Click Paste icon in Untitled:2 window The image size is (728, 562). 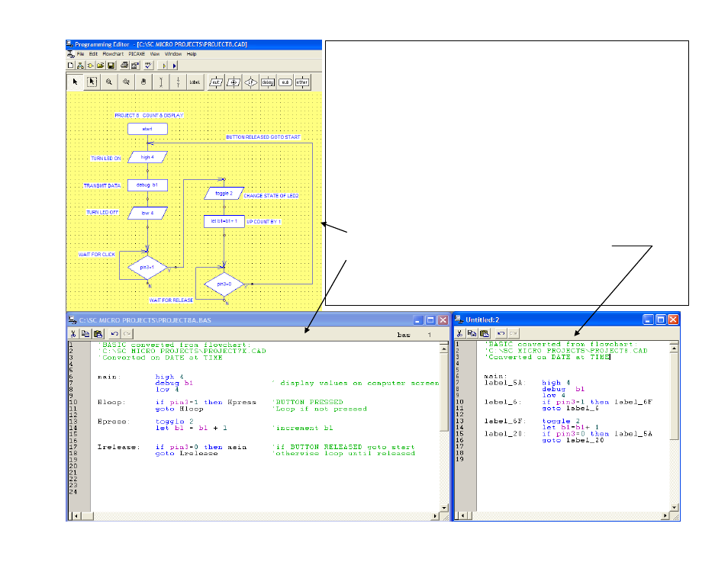[x=485, y=333]
